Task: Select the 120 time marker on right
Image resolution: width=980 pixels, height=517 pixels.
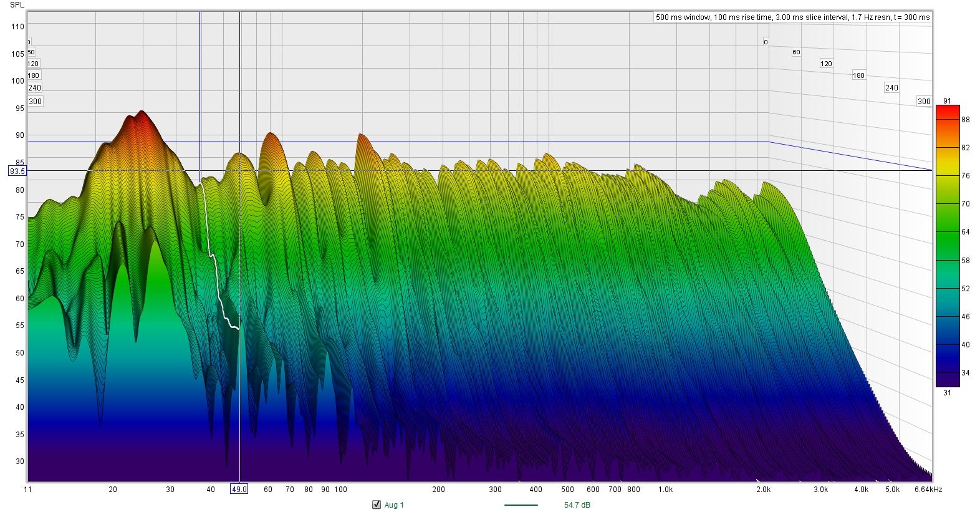Action: pyautogui.click(x=826, y=64)
